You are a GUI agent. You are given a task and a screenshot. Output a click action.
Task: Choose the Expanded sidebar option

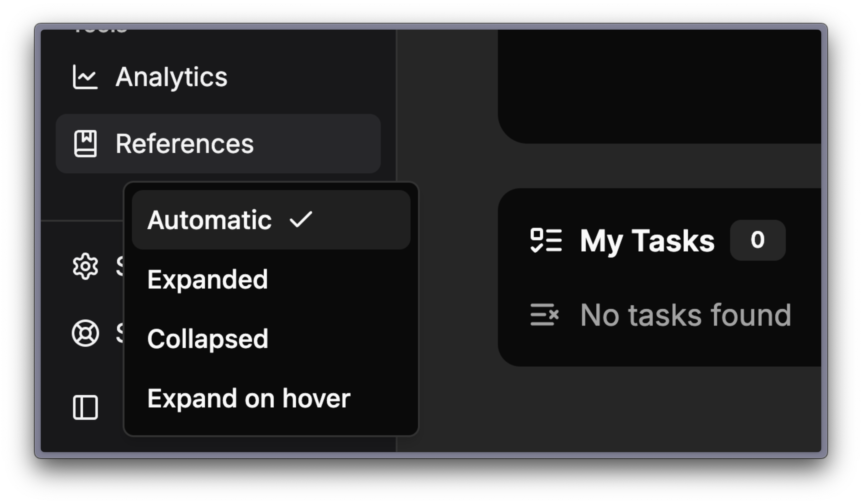(207, 279)
